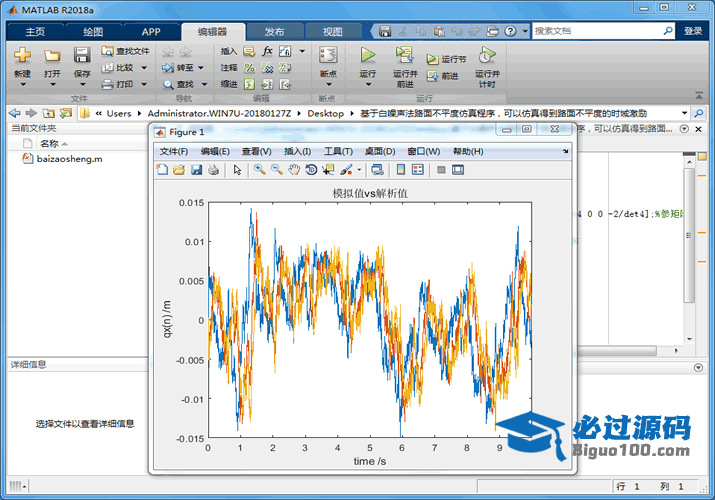This screenshot has height=500, width=715.
Task: Switch to the Plots (绘图) tab
Action: pyautogui.click(x=93, y=31)
